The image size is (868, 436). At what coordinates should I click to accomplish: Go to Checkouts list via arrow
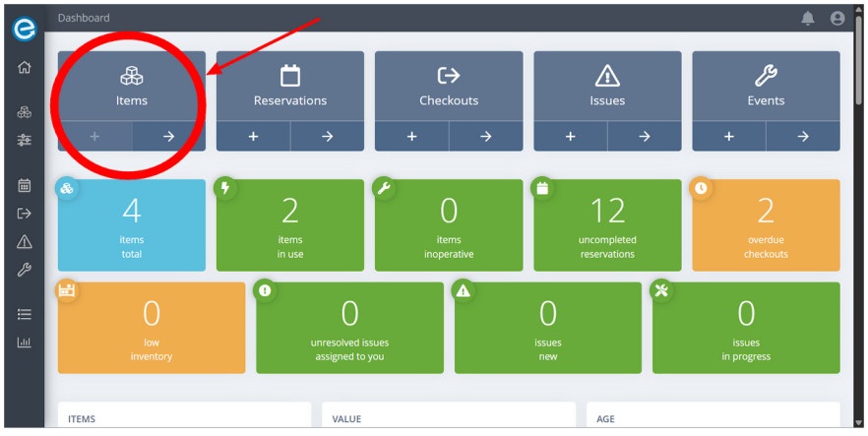tap(486, 136)
